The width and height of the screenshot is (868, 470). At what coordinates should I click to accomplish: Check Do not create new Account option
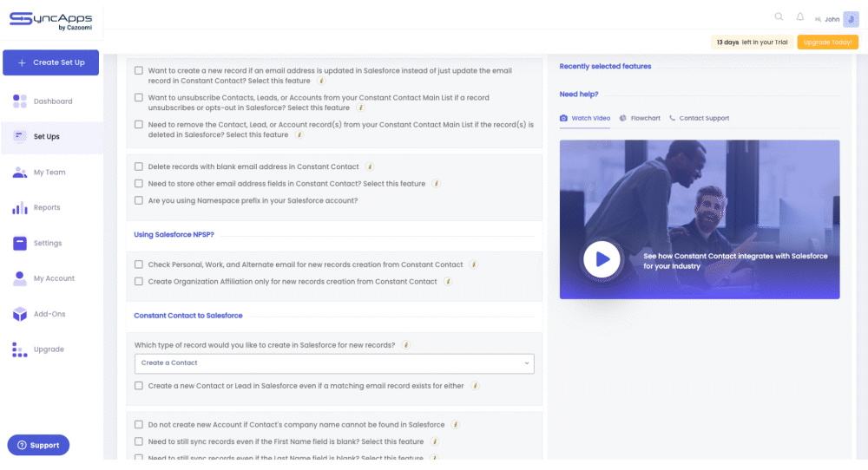click(139, 425)
